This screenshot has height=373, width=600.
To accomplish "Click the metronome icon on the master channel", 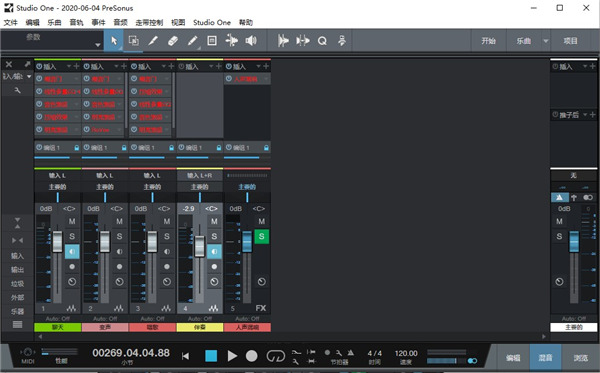I will coord(559,197).
